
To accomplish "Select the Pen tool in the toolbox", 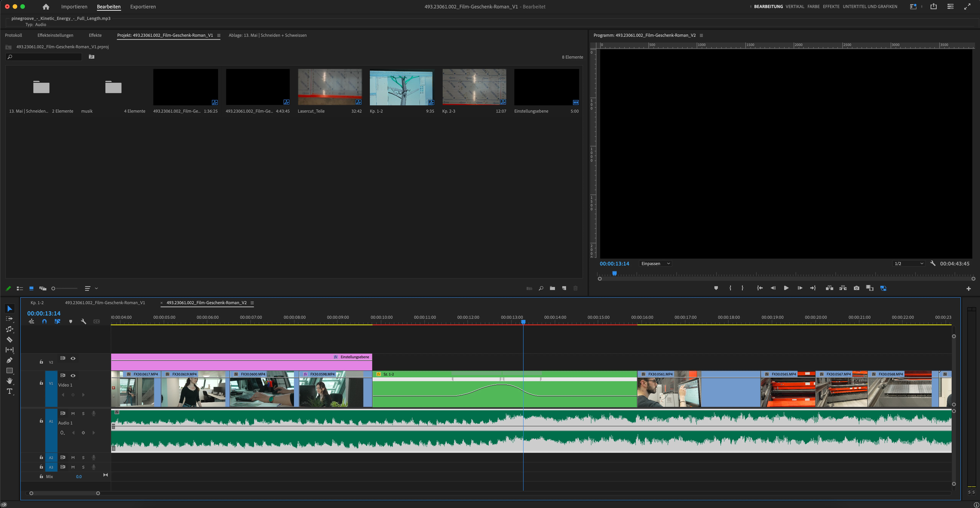I will click(10, 360).
